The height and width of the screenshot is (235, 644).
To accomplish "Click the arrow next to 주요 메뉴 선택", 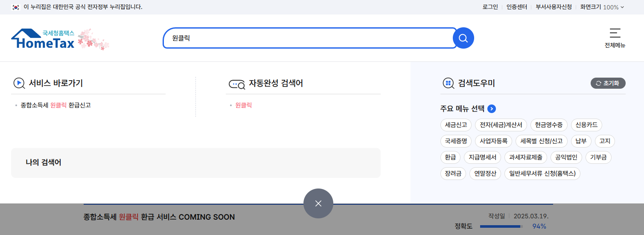I will point(492,109).
